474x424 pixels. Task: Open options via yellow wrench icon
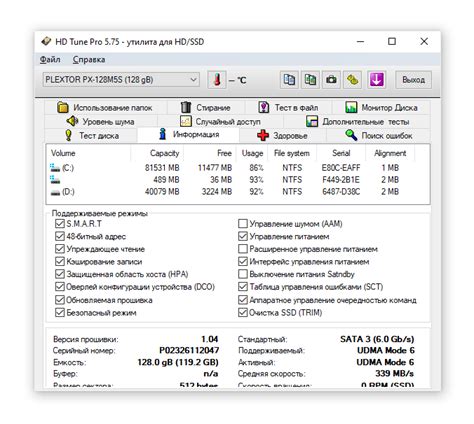[x=353, y=80]
